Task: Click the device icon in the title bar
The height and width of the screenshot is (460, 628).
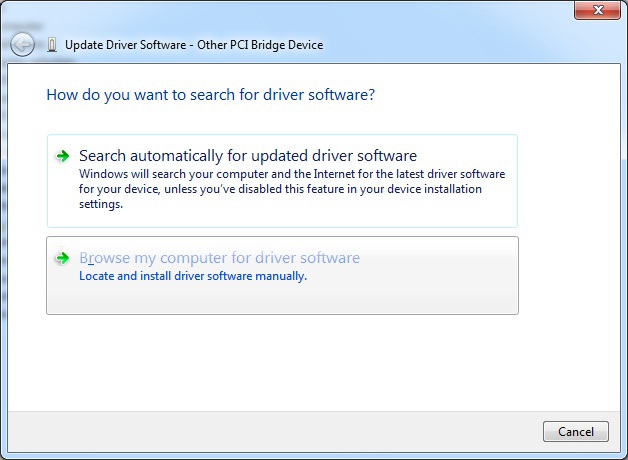Action: (x=52, y=45)
